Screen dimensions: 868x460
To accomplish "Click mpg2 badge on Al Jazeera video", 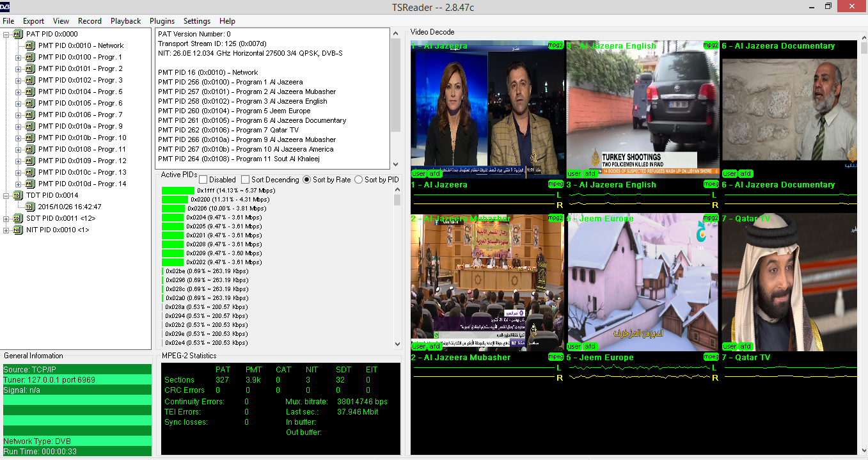I will pos(555,45).
